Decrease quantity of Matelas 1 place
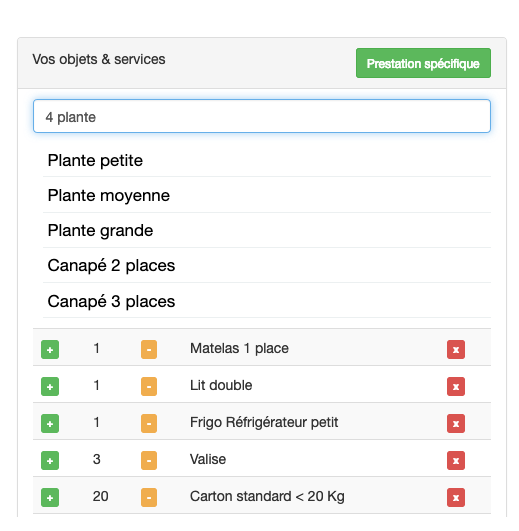 click(149, 349)
